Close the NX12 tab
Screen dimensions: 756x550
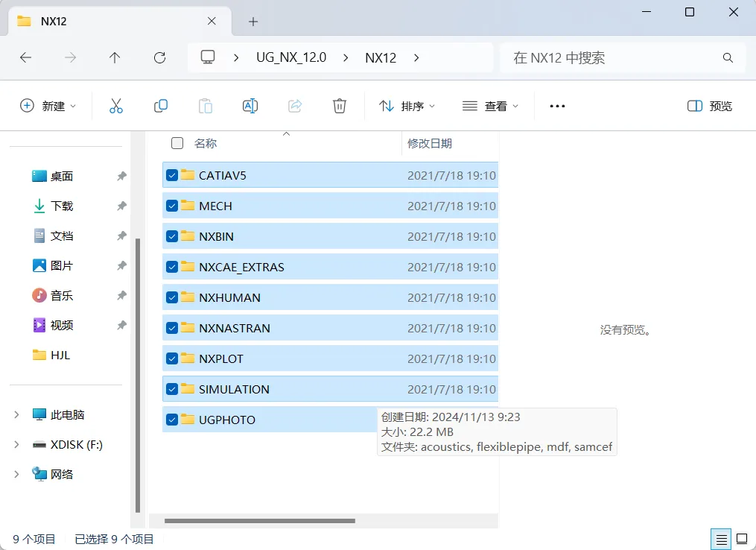pyautogui.click(x=212, y=21)
